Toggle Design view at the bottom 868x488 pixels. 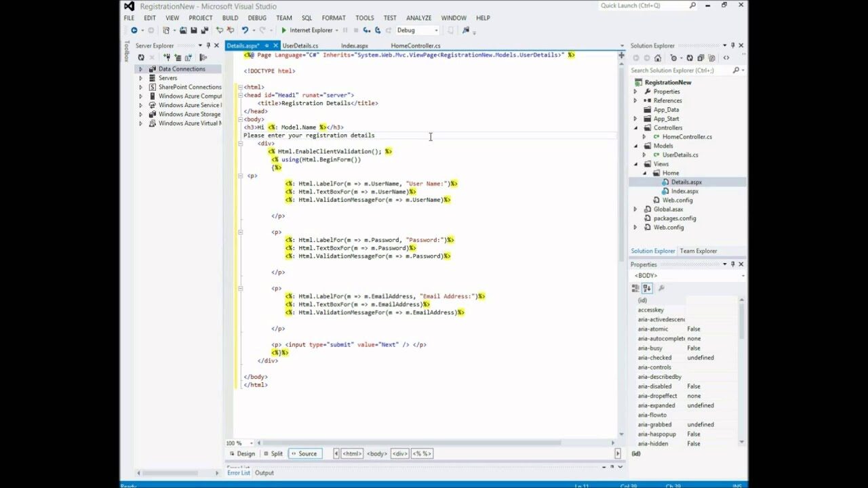pyautogui.click(x=245, y=453)
